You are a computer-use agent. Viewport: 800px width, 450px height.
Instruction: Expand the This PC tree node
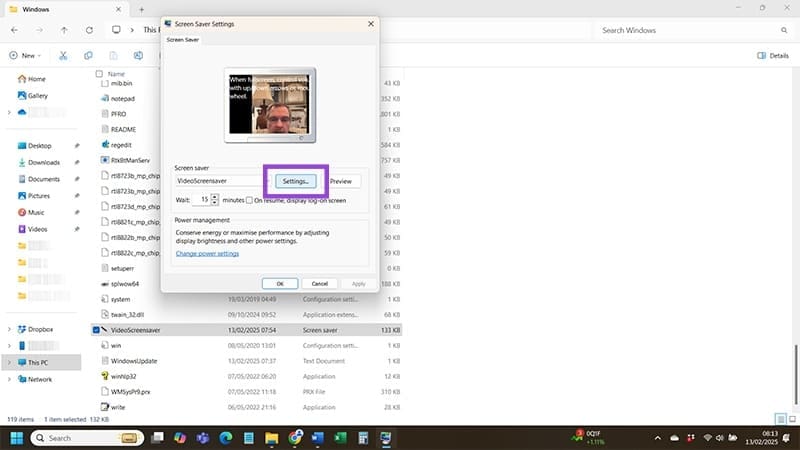(x=9, y=363)
